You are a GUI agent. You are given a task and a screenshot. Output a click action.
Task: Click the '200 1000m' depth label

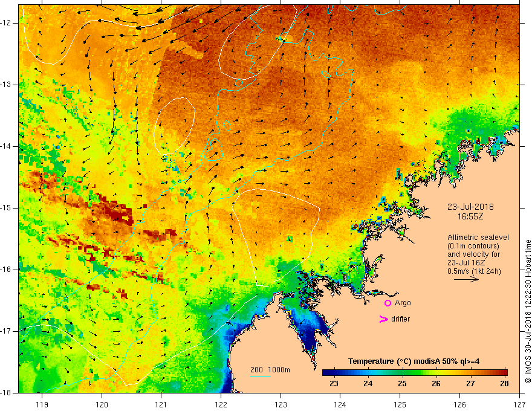(270, 370)
